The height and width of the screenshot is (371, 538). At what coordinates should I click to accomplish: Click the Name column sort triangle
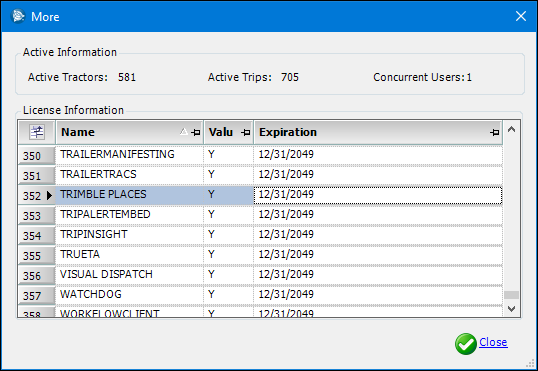point(184,131)
